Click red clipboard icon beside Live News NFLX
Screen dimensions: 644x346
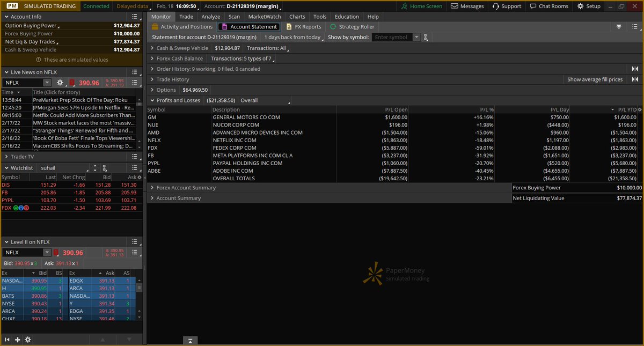[x=71, y=83]
